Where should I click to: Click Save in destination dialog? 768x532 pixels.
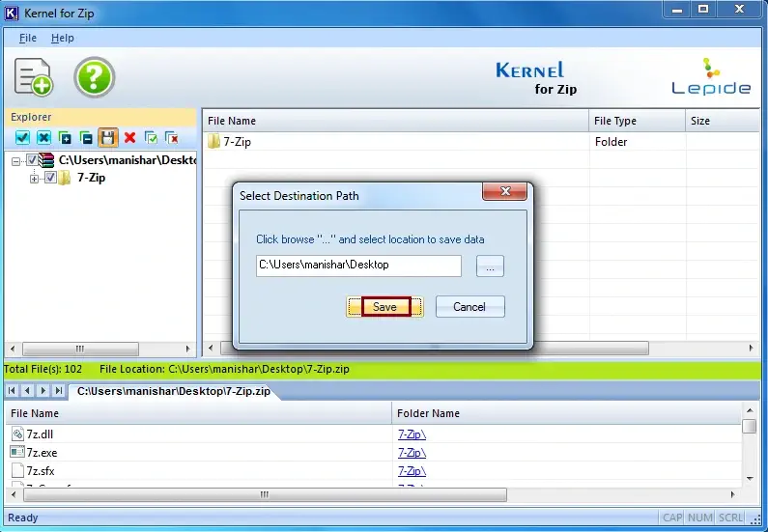pos(384,307)
